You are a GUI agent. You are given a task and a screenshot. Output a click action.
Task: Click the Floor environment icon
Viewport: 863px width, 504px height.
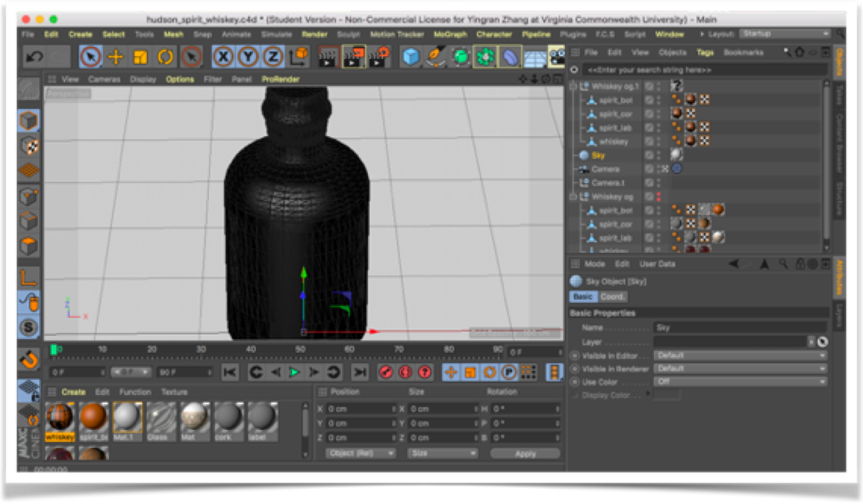click(534, 57)
